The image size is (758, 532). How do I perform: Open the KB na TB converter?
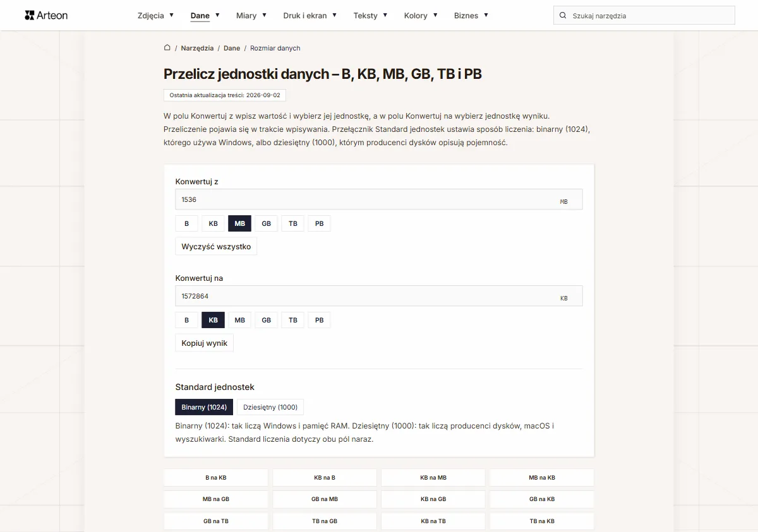[433, 521]
